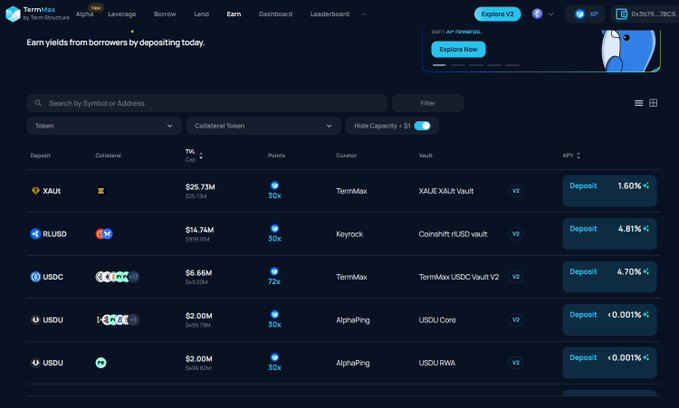The height and width of the screenshot is (408, 679).
Task: Click the RLUSD token icon
Action: [36, 234]
